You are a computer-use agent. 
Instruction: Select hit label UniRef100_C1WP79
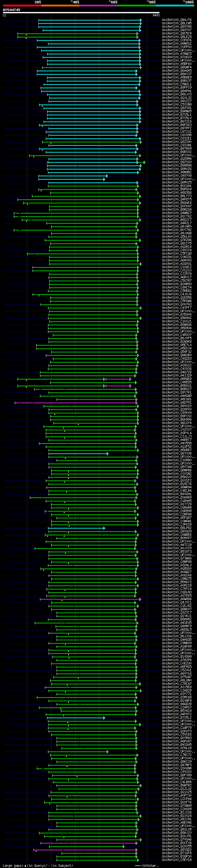point(177,728)
